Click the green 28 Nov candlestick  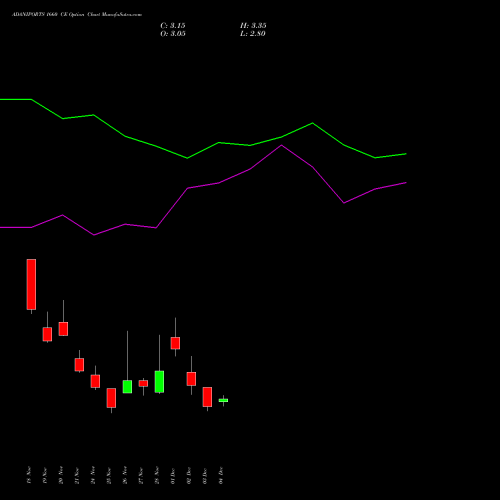click(x=159, y=381)
